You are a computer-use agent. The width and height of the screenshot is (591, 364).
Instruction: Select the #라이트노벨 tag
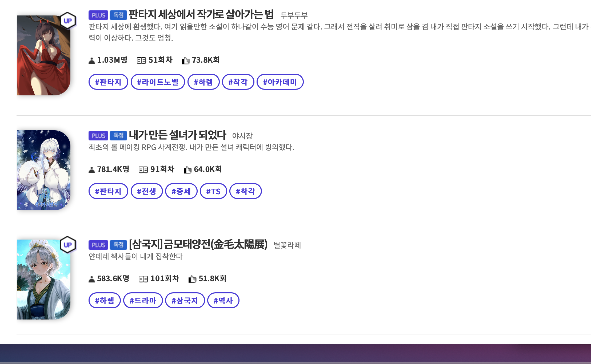tap(158, 82)
